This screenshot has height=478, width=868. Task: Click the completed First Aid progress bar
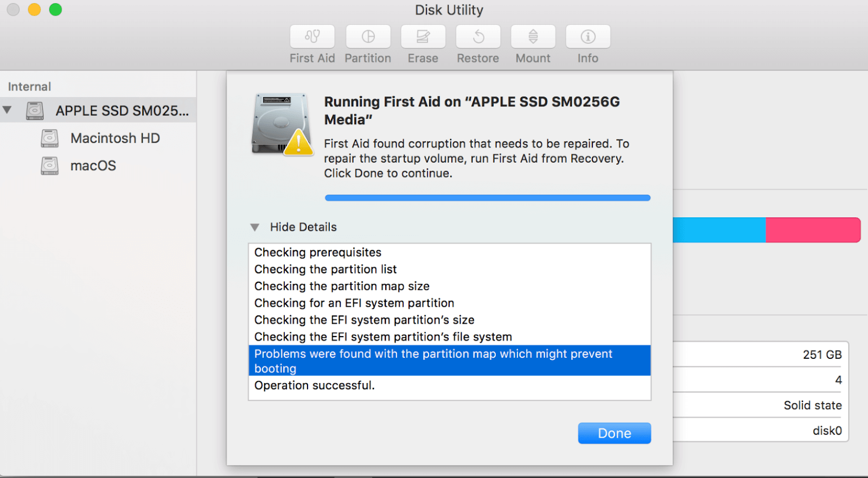click(x=488, y=198)
